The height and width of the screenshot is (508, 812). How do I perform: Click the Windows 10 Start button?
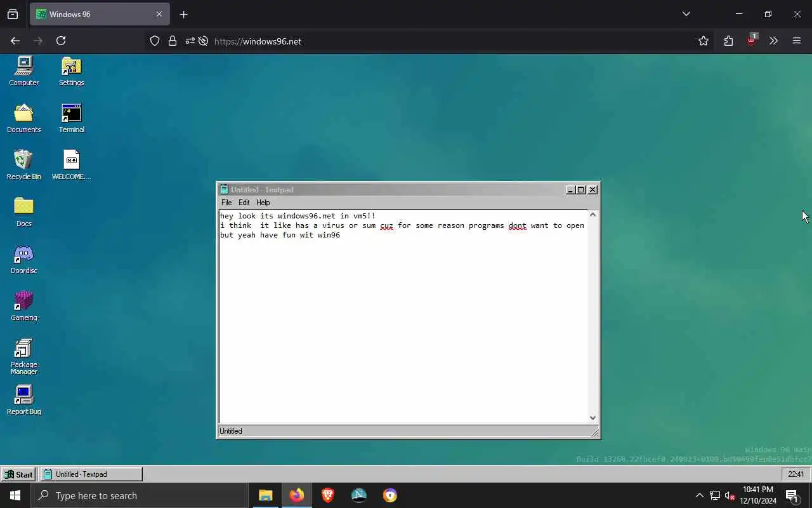pos(15,495)
